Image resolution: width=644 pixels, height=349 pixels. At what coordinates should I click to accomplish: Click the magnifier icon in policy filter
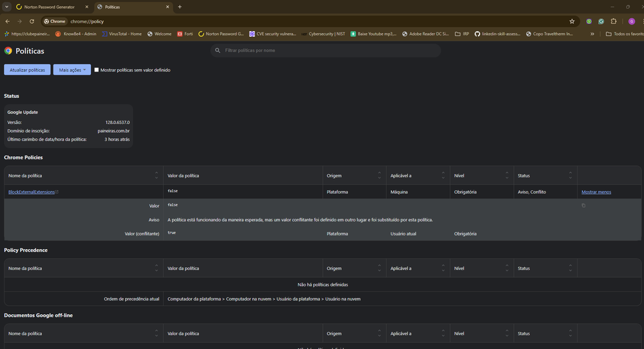point(218,50)
